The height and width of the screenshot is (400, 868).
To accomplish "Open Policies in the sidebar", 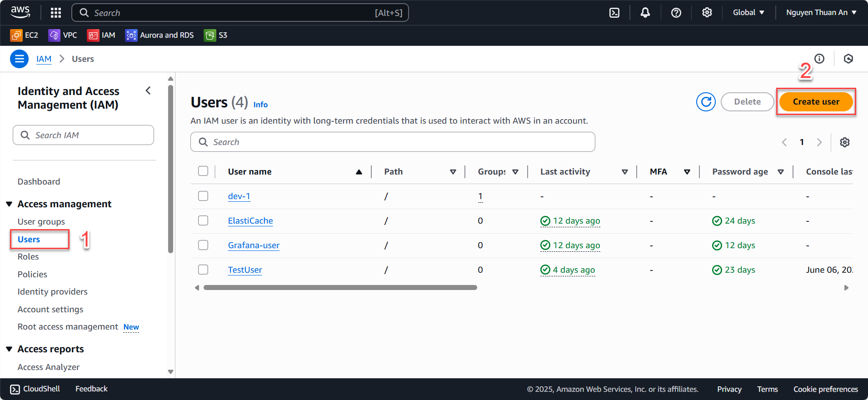I will pos(32,275).
